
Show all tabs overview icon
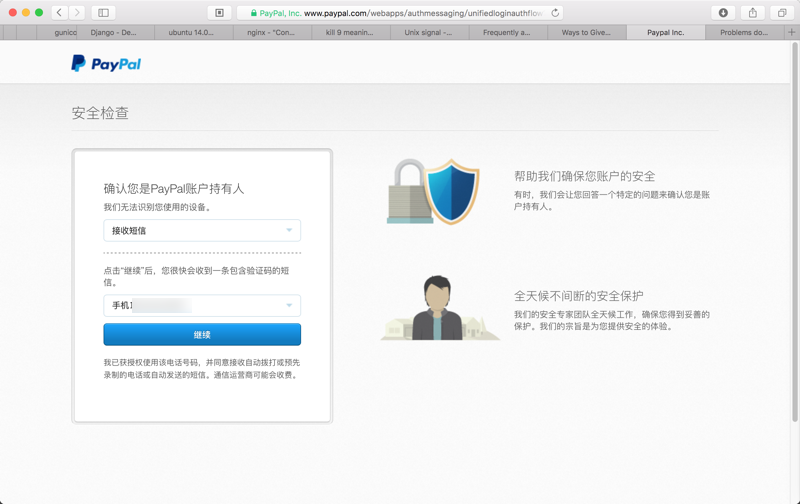(782, 13)
